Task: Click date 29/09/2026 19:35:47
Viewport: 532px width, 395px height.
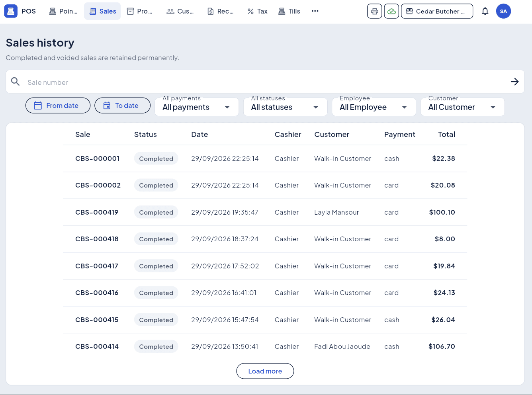Action: (x=225, y=212)
